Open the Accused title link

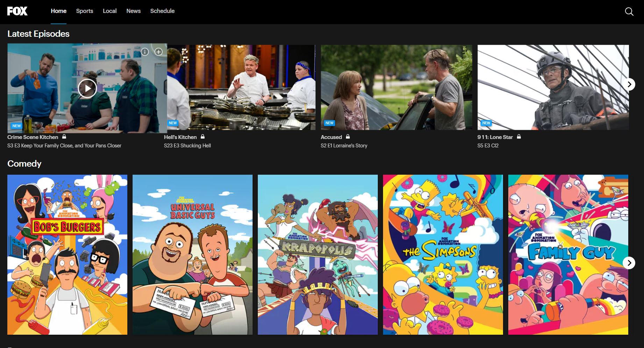click(x=331, y=137)
